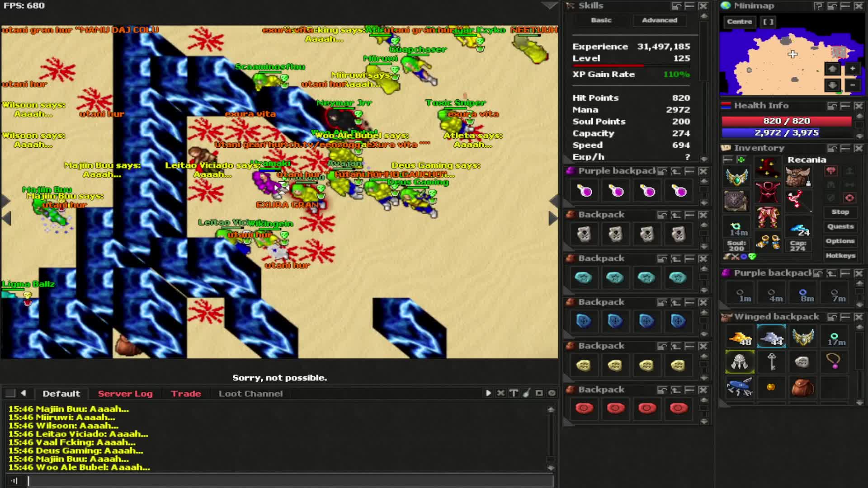Zoom in the Minimap with plus
This screenshot has height=488, width=868.
point(852,69)
